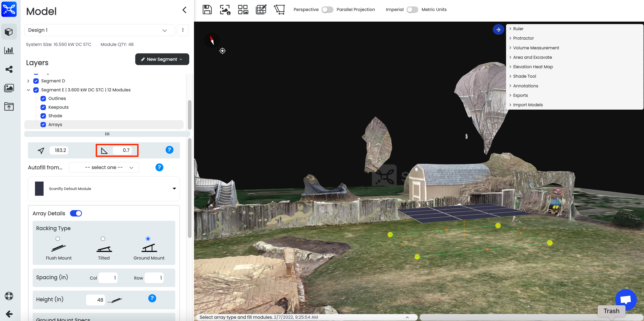Viewport: 644px width, 321px height.
Task: Click the save floppy disk icon
Action: click(x=207, y=9)
